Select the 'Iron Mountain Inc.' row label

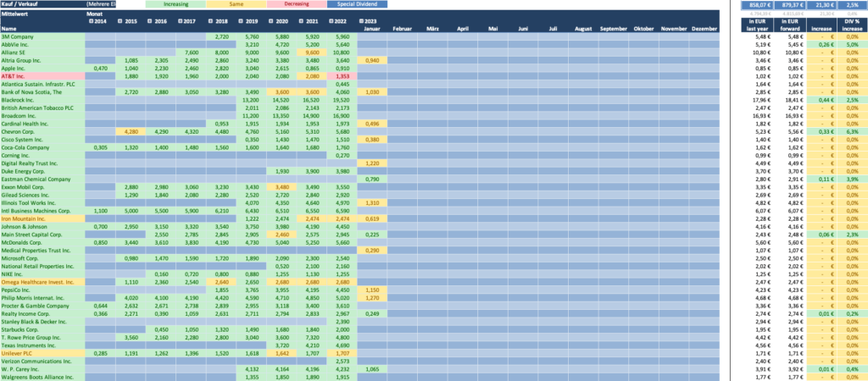click(x=42, y=219)
